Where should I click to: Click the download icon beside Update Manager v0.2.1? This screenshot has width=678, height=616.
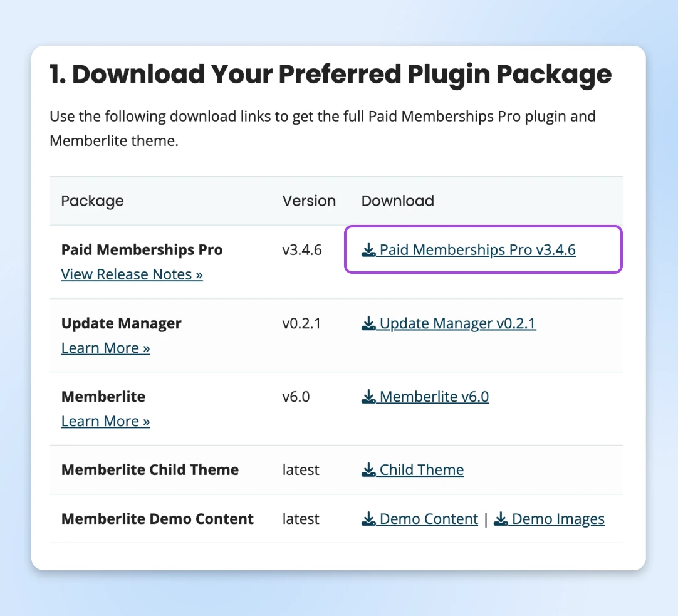coord(368,324)
